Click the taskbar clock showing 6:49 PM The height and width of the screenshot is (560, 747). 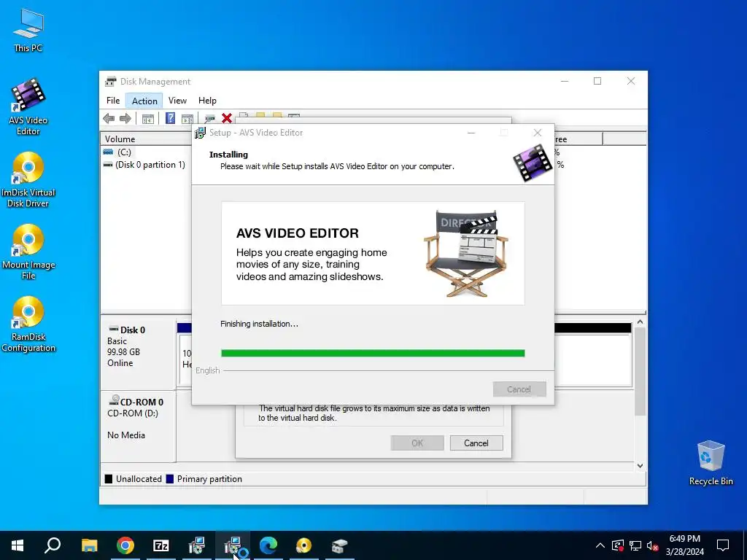click(x=684, y=545)
